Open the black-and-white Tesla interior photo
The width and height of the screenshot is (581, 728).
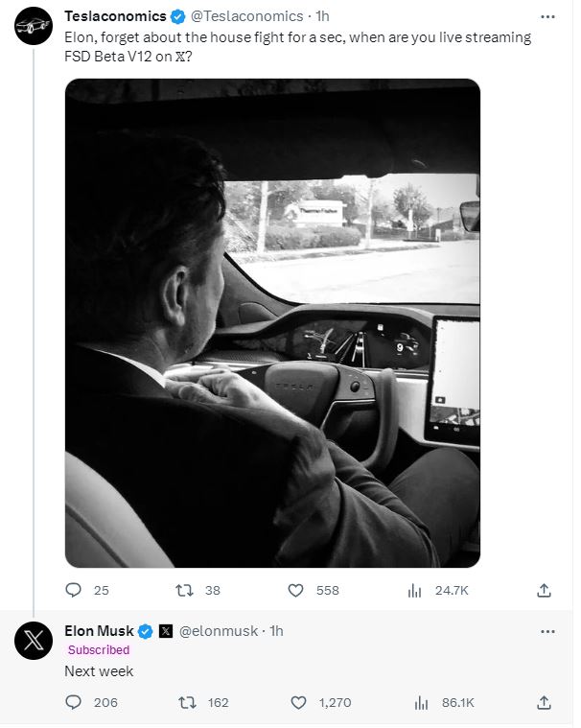pos(273,323)
